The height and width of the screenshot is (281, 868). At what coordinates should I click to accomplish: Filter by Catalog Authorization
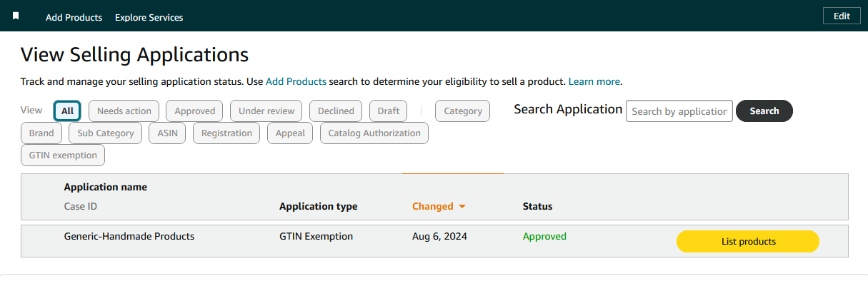(374, 133)
